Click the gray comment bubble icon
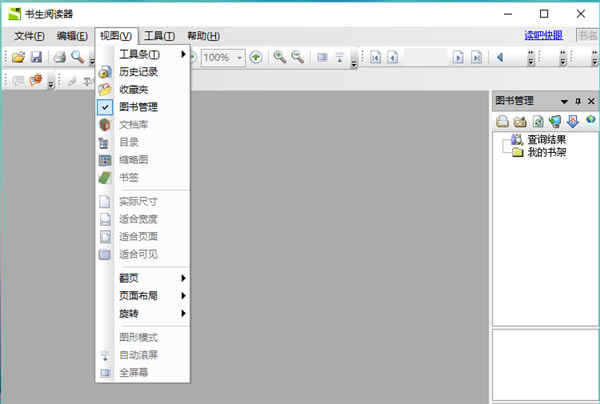This screenshot has width=600, height=404. click(18, 81)
